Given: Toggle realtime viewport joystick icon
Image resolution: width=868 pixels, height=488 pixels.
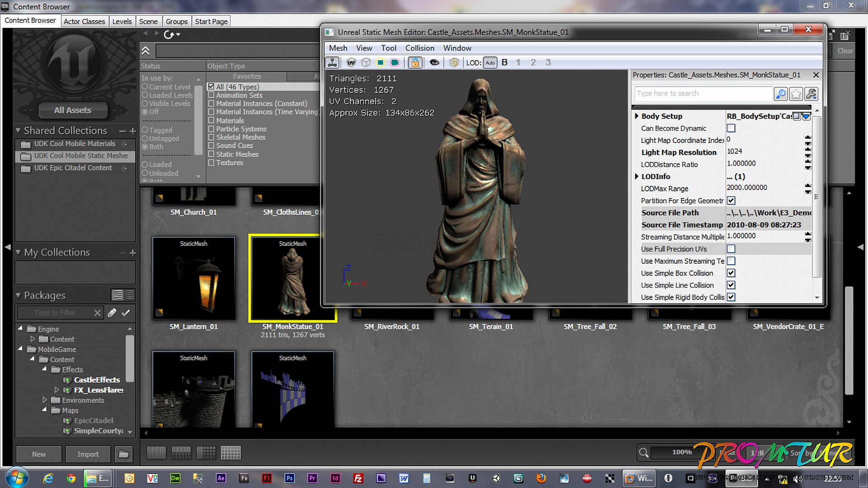Looking at the screenshot, I should pyautogui.click(x=333, y=62).
